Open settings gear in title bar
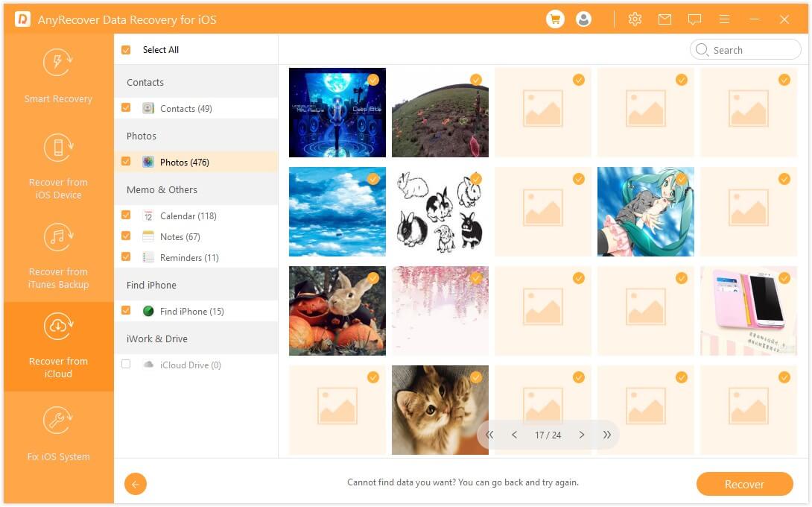Viewport: 812px width, 507px height. pyautogui.click(x=635, y=19)
